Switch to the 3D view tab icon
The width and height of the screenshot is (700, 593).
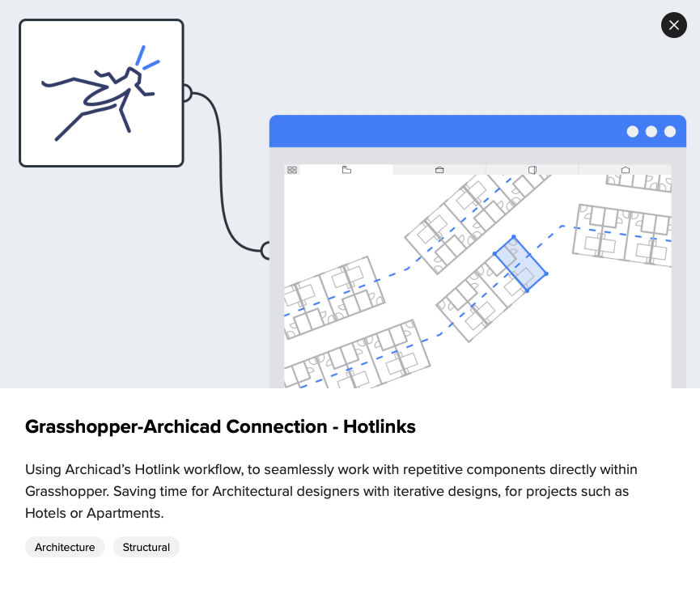coord(532,170)
